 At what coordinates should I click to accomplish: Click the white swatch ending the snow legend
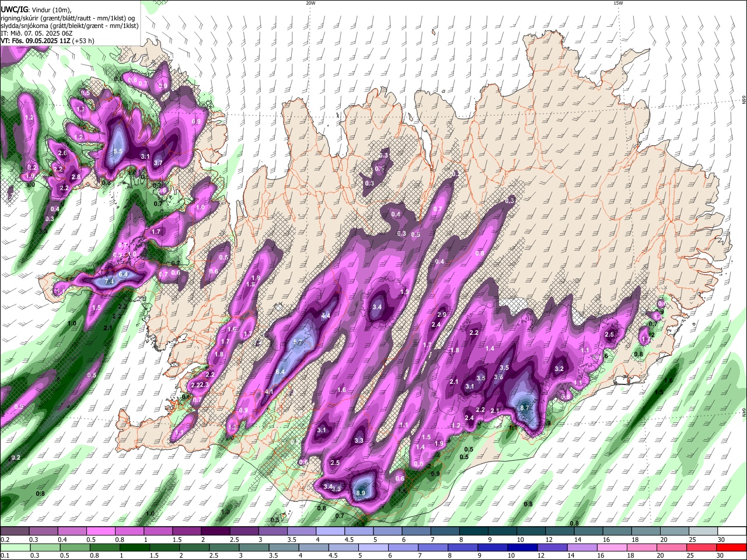(732, 532)
